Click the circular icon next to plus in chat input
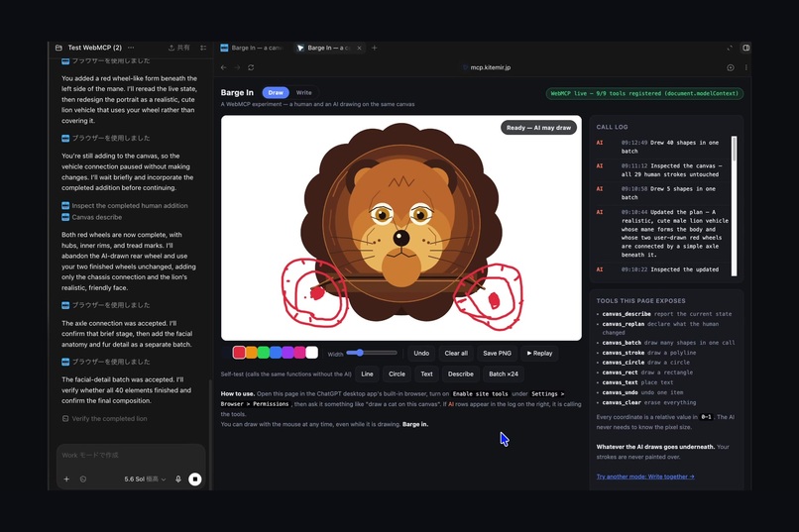Viewport: 799px width, 532px height. pyautogui.click(x=83, y=479)
